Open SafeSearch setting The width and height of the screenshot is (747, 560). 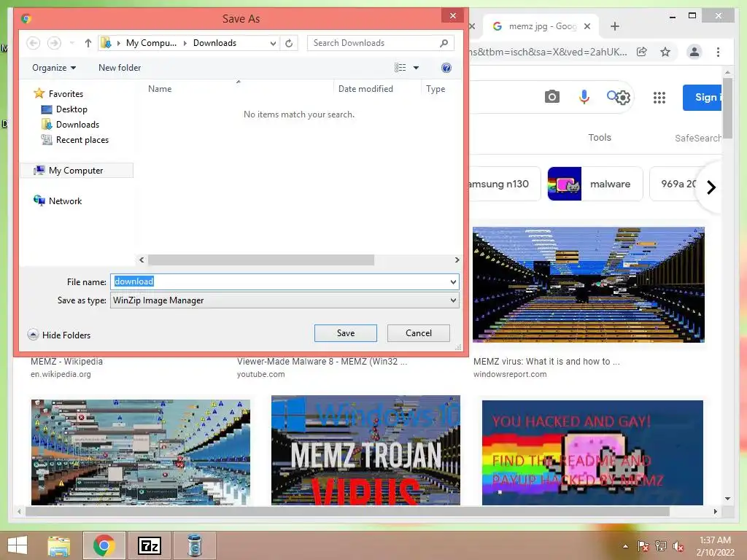698,138
